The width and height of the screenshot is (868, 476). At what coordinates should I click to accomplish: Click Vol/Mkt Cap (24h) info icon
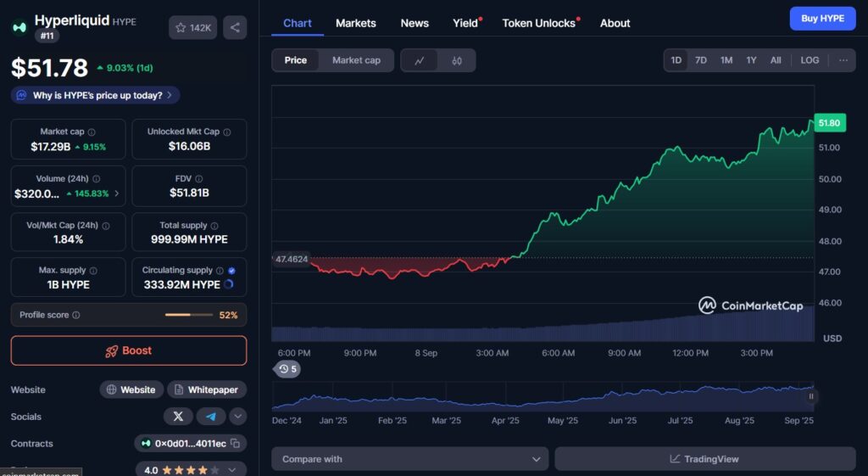click(x=106, y=226)
